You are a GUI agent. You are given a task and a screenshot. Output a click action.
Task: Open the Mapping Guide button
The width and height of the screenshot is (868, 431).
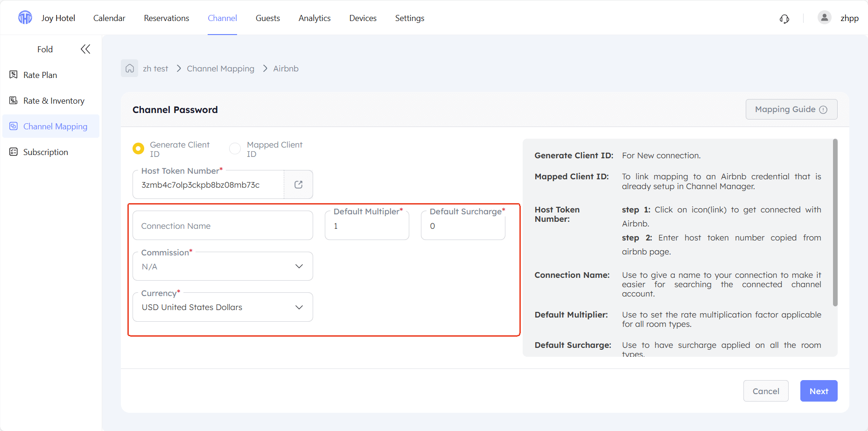coord(791,109)
